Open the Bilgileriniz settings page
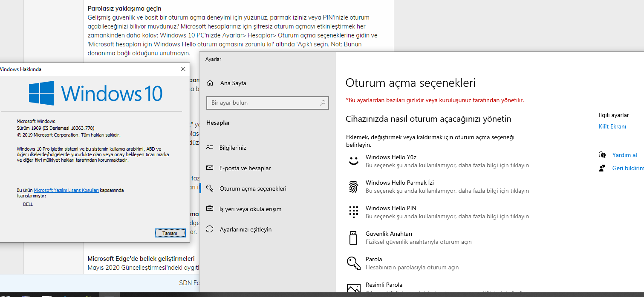The image size is (644, 297). click(233, 148)
